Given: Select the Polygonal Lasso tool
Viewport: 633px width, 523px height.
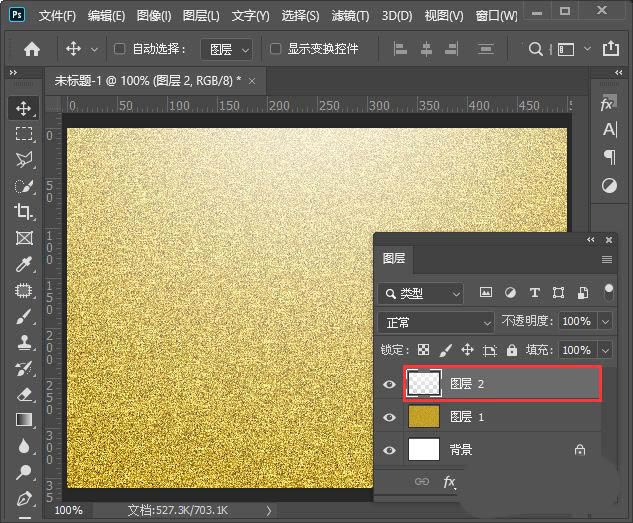Looking at the screenshot, I should tap(24, 159).
